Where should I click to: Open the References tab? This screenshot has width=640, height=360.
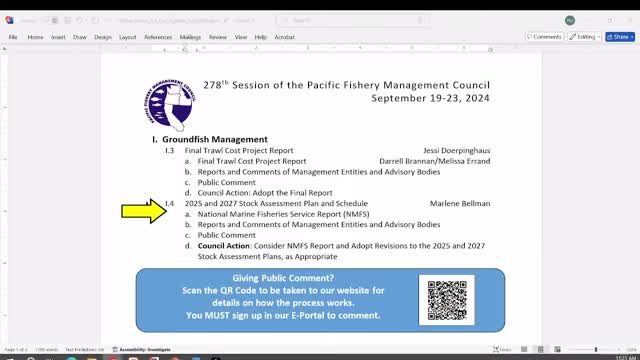[x=158, y=37]
